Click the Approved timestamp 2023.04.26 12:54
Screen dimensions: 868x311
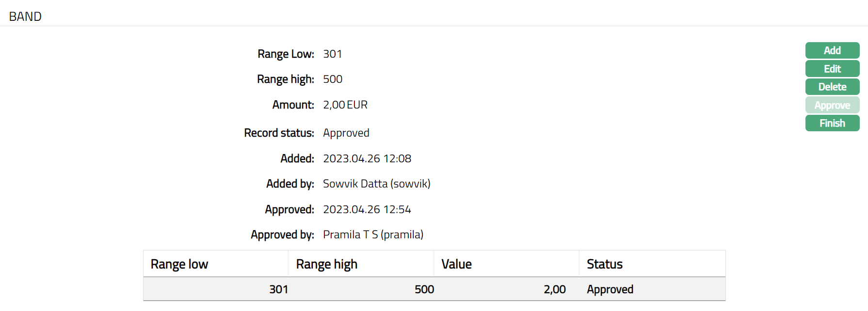coord(367,209)
